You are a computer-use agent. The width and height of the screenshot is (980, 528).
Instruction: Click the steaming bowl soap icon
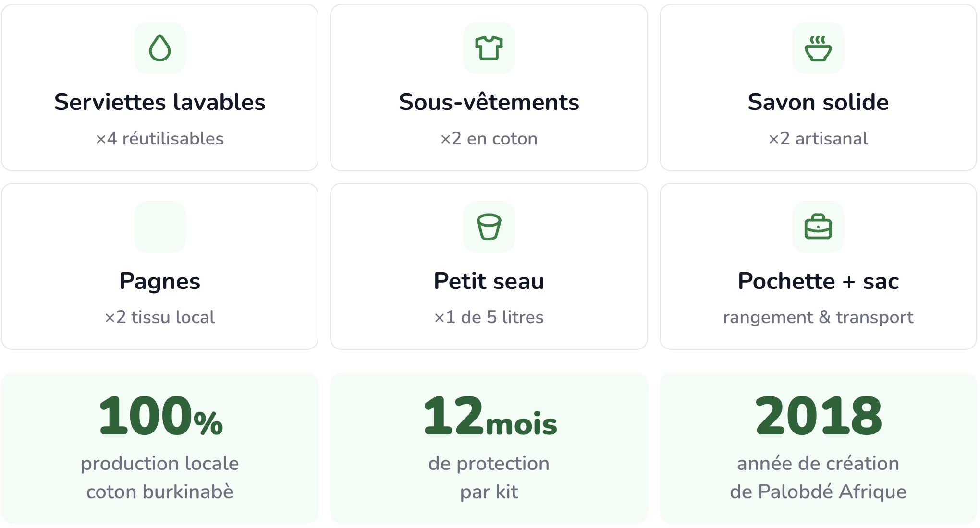[818, 48]
